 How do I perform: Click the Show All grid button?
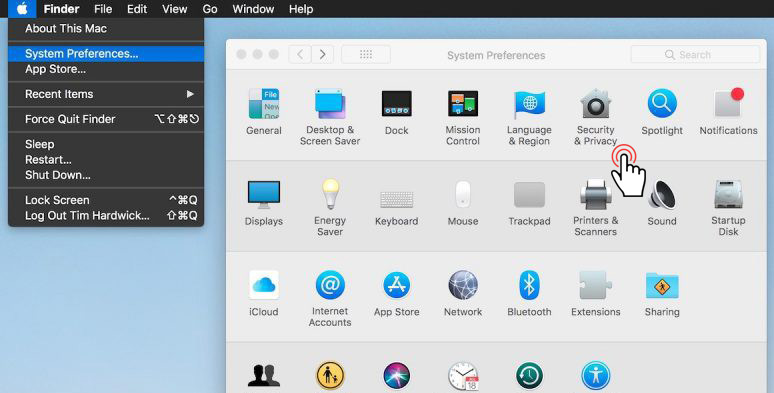366,54
